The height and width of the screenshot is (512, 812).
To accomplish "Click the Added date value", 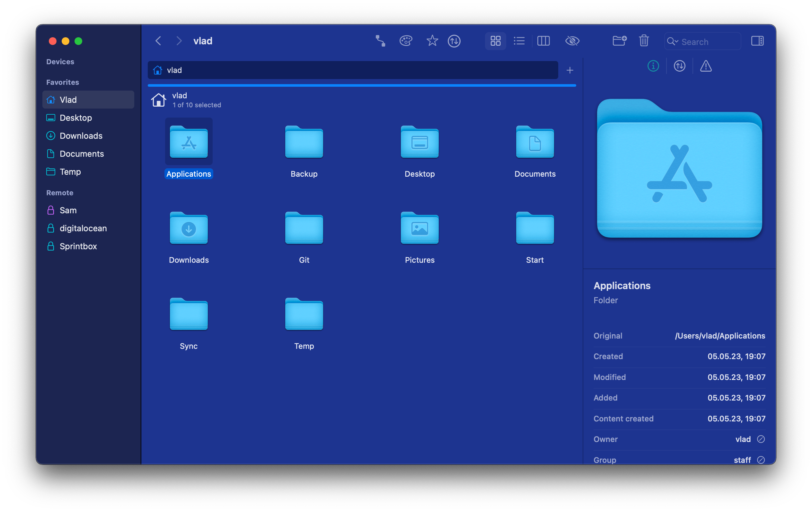I will pyautogui.click(x=737, y=398).
